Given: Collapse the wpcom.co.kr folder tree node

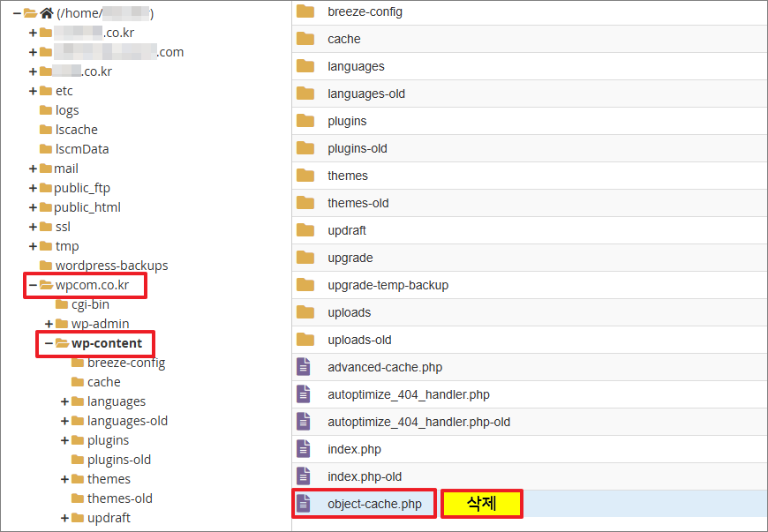Looking at the screenshot, I should coord(33,285).
